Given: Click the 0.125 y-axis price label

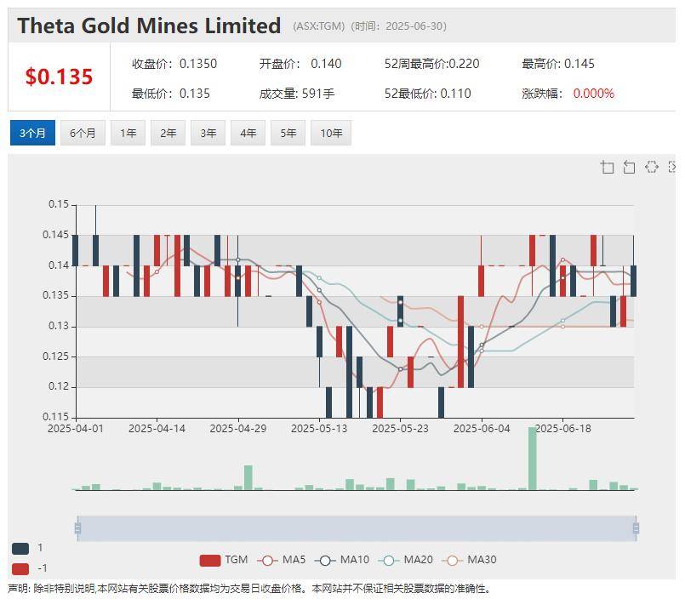Looking at the screenshot, I should click(x=56, y=356).
